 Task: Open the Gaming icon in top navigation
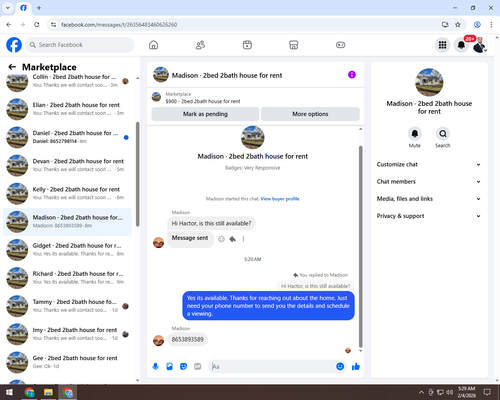(340, 45)
